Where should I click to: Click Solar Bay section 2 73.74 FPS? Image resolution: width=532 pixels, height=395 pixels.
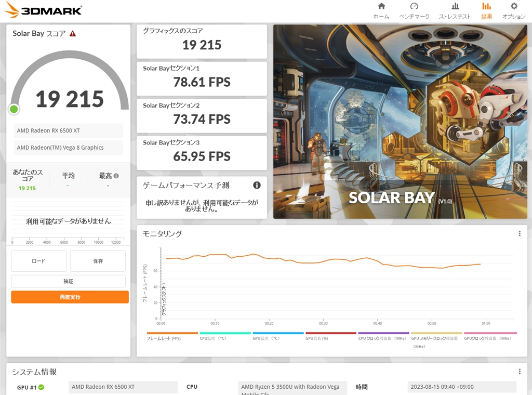click(x=202, y=116)
